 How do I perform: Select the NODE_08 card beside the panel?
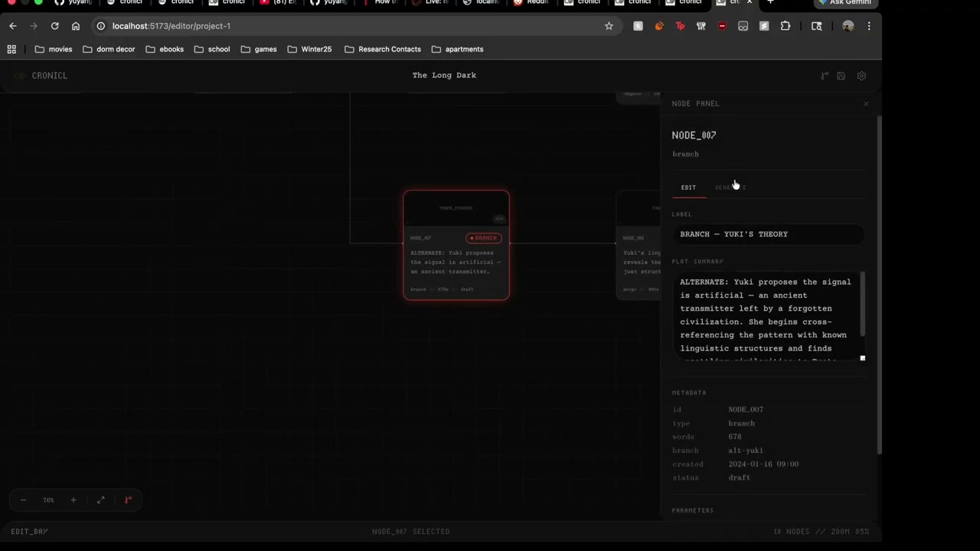coord(639,245)
